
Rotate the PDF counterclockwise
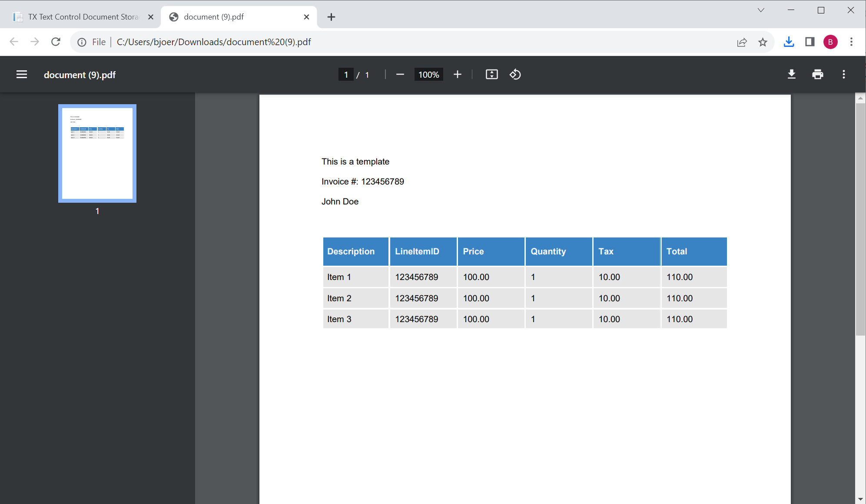515,74
